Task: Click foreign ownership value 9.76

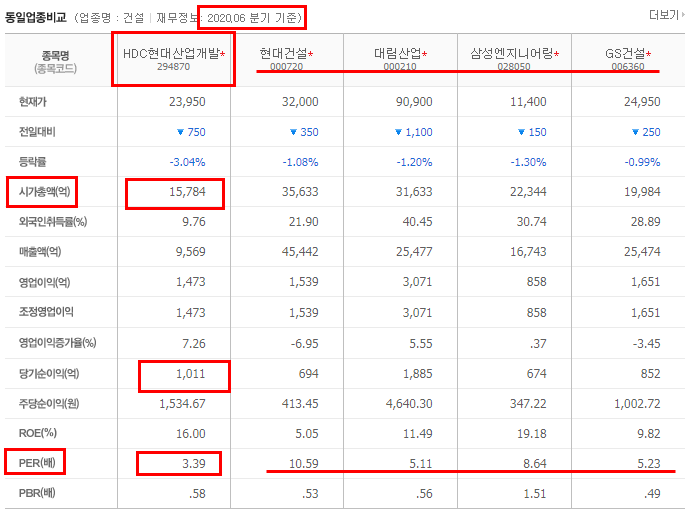Action: [x=194, y=222]
